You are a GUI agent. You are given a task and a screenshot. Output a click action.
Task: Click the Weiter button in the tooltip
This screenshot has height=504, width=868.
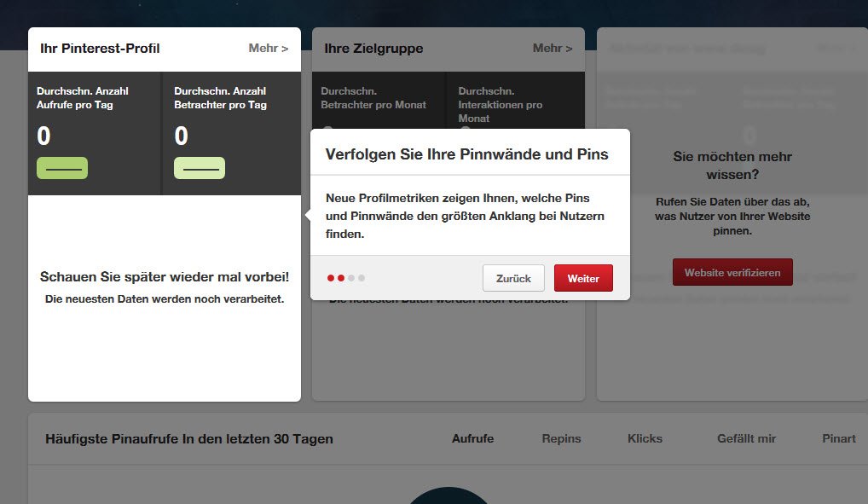tap(583, 278)
